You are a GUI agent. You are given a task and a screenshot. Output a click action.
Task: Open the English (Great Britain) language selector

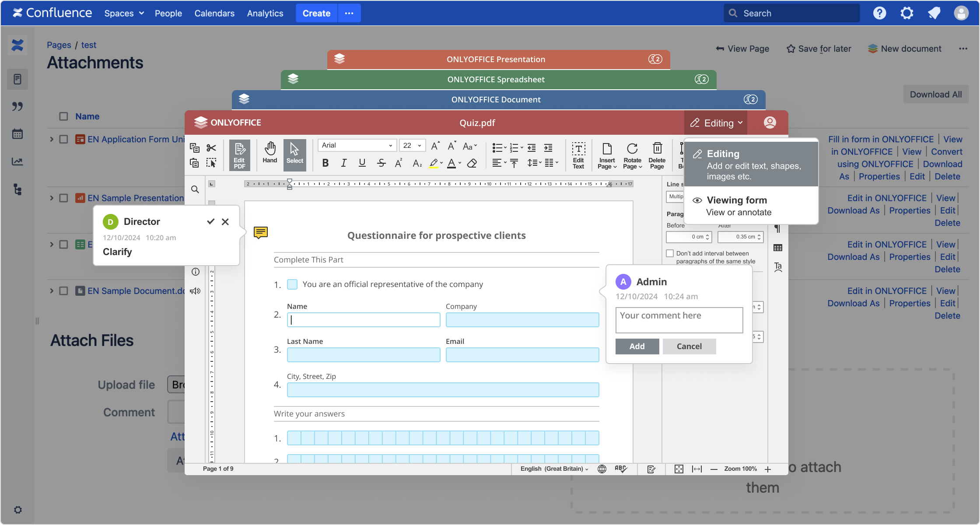554,469
